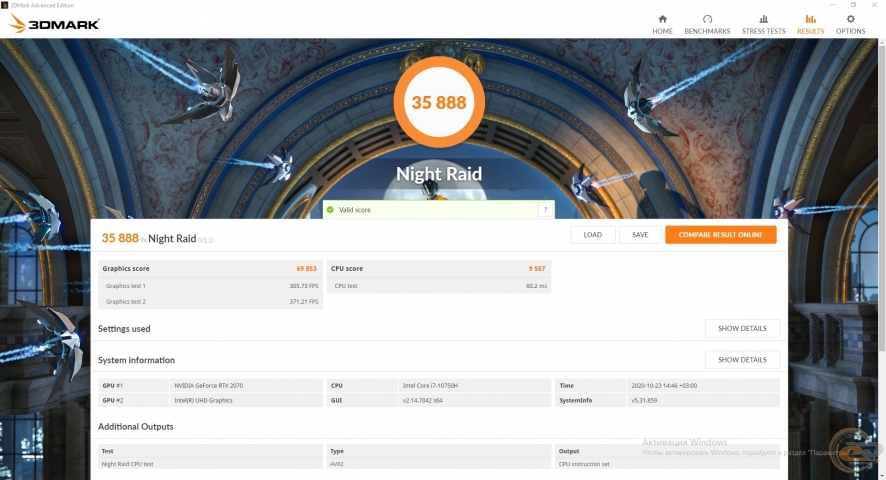Go to Benchmarks section
Screen dimensions: 886x480
tap(707, 25)
